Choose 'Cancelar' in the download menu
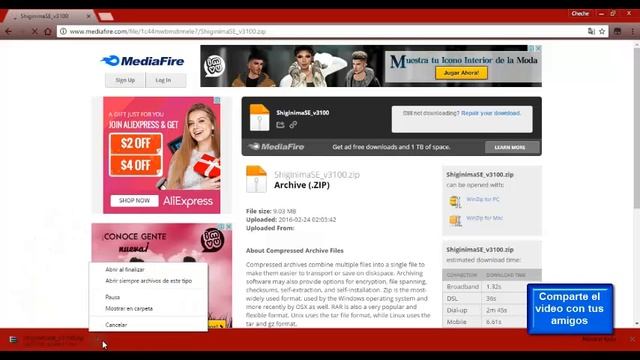Screen dimensions: 640x360 [x=116, y=325]
